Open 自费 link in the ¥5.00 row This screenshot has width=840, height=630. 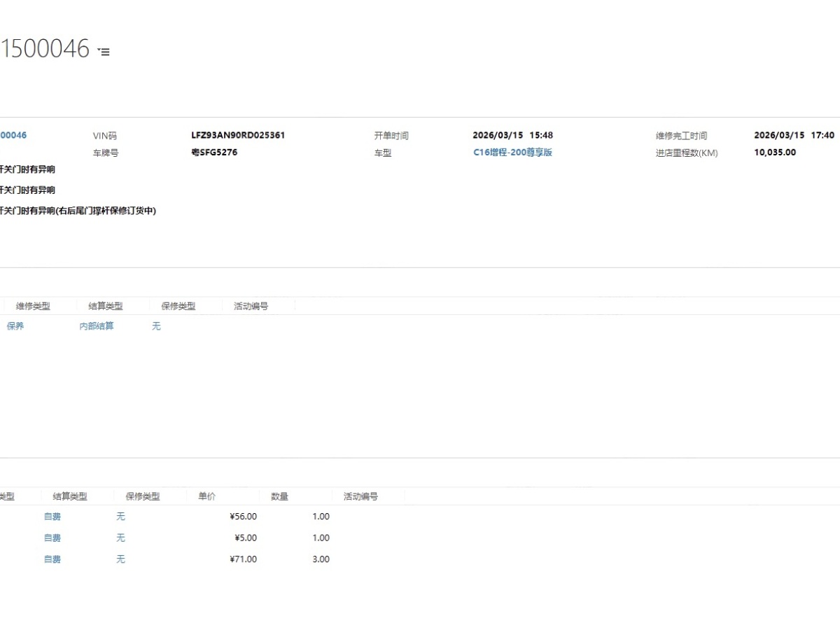coord(52,538)
